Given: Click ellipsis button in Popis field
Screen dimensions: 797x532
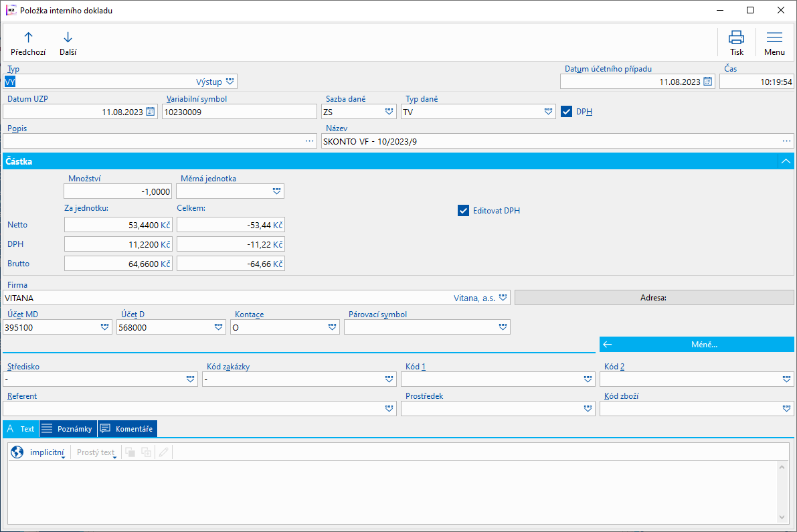Looking at the screenshot, I should point(310,141).
